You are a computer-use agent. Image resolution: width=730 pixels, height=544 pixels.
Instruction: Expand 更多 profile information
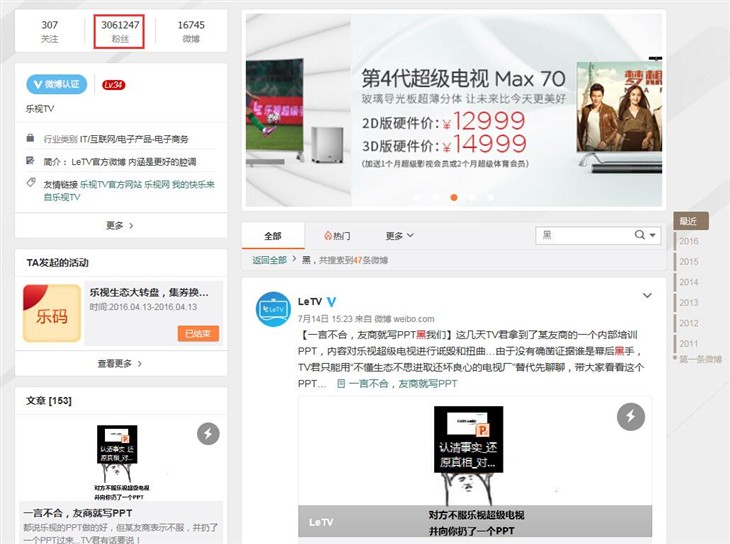pos(120,225)
